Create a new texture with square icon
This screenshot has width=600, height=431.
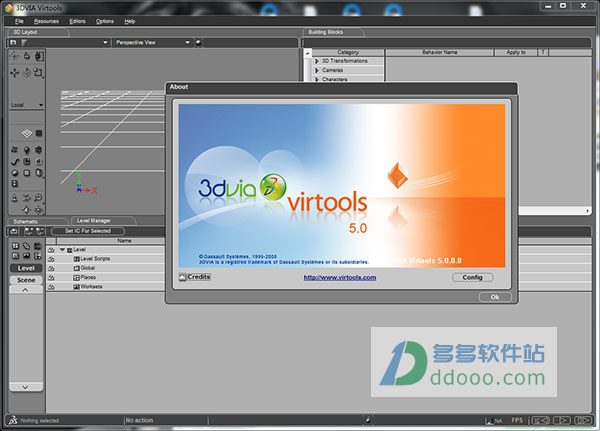26,173
